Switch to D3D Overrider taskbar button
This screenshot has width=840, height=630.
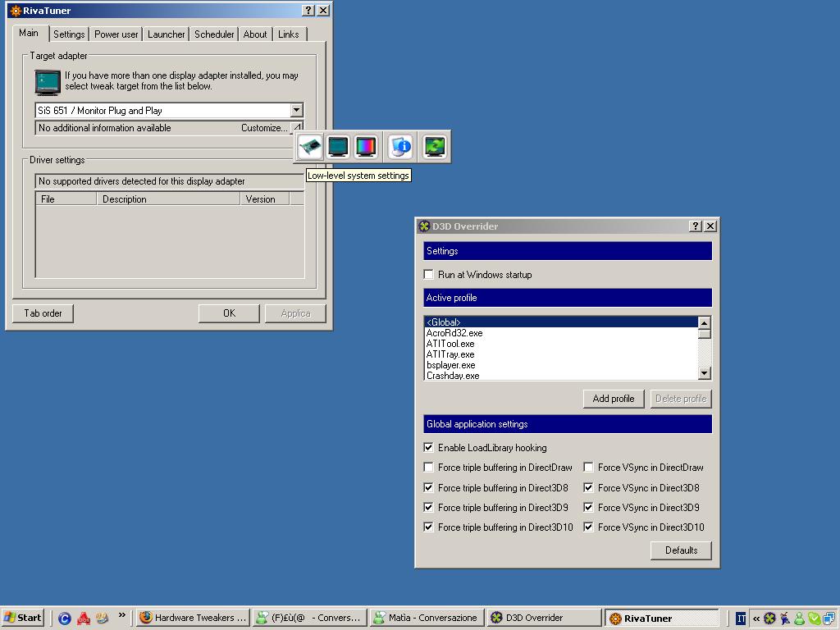coord(544,618)
